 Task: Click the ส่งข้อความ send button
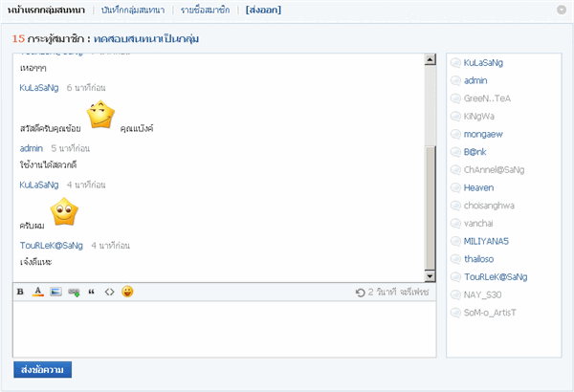coord(42,370)
